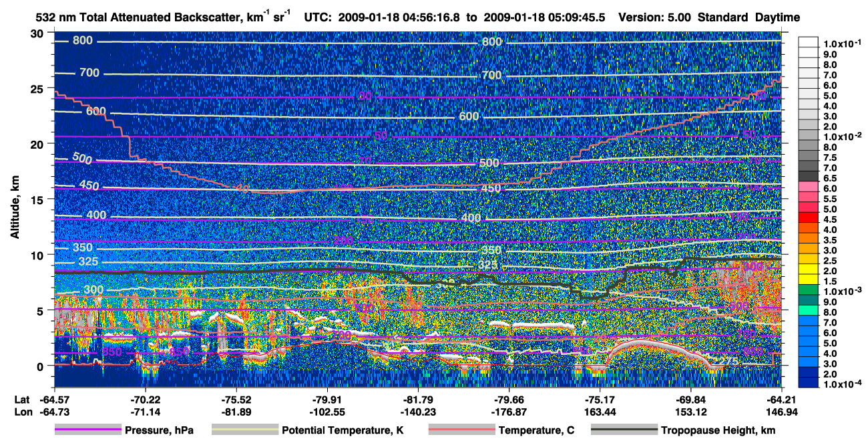
Task: Click longitude value -102.55
Action: [x=327, y=411]
